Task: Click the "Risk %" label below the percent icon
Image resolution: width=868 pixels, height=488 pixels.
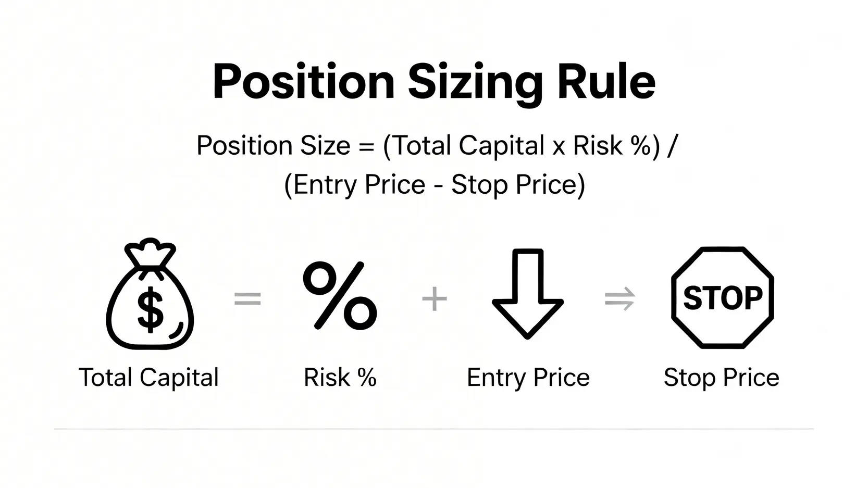Action: [340, 378]
